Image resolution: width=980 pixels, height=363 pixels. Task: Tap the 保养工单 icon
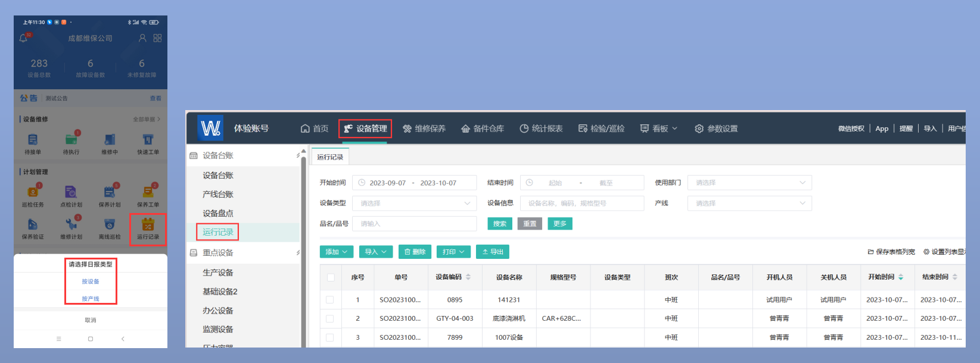148,192
